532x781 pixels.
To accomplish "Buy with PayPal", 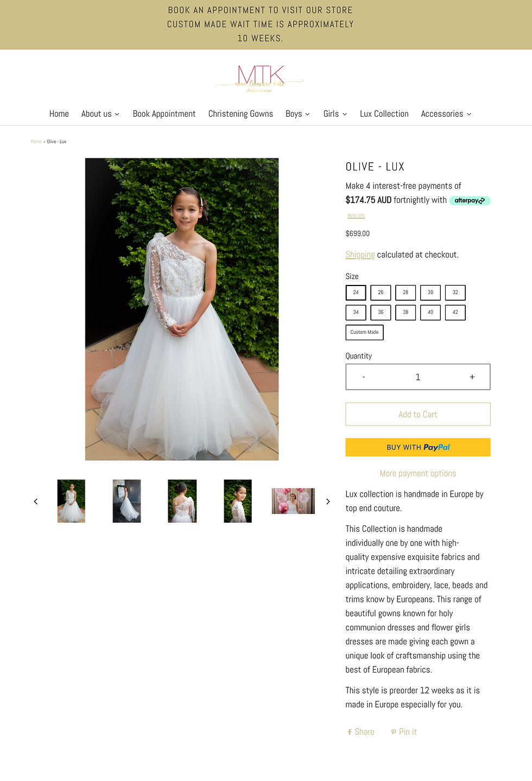I will (x=418, y=447).
